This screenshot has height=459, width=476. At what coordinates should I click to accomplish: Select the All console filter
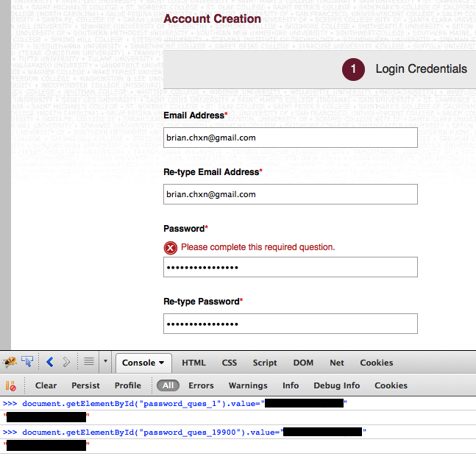[168, 385]
